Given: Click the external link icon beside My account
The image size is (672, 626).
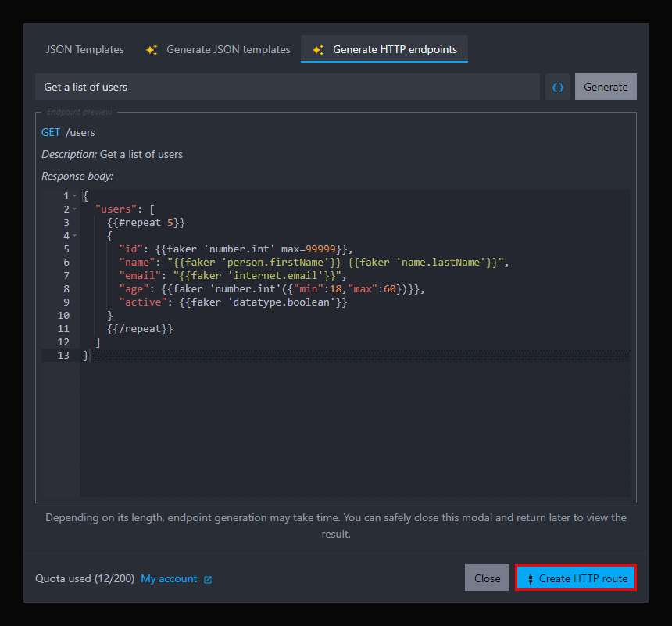Looking at the screenshot, I should pos(208,580).
